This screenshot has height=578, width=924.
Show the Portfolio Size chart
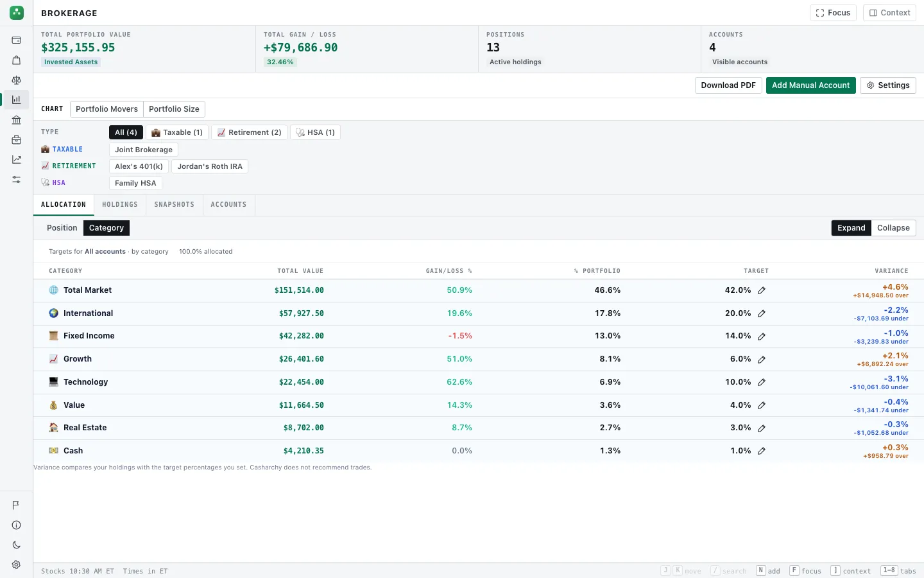pyautogui.click(x=174, y=109)
